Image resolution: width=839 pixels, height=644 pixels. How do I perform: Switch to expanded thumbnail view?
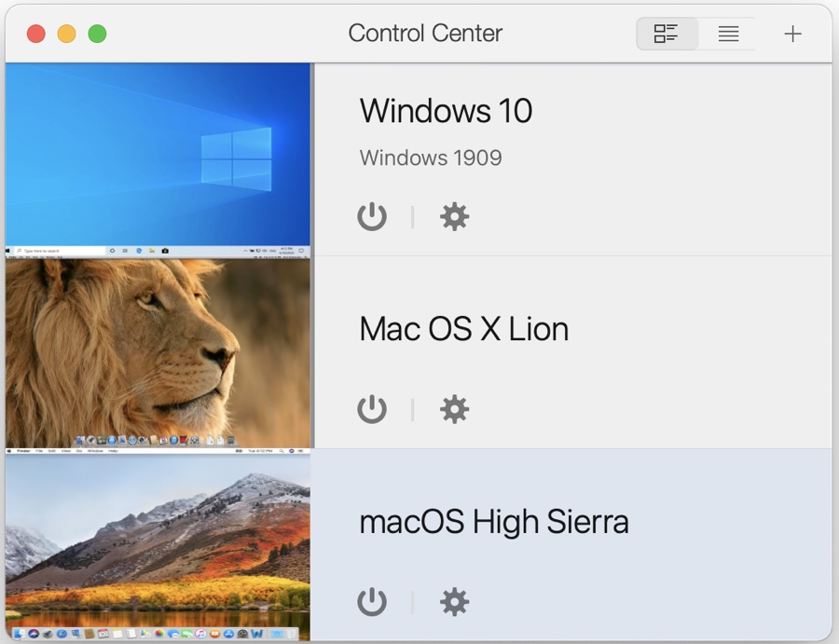pos(667,34)
